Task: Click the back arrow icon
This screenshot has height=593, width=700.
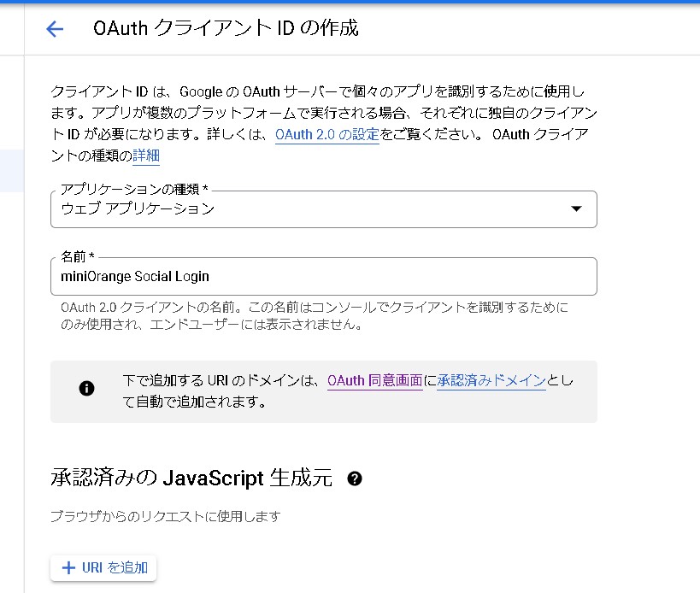Action: click(55, 29)
